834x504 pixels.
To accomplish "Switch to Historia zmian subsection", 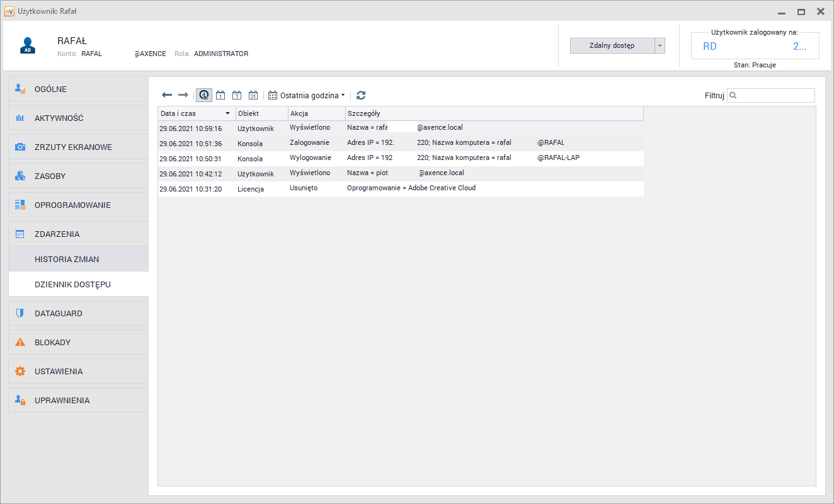I will tap(67, 259).
